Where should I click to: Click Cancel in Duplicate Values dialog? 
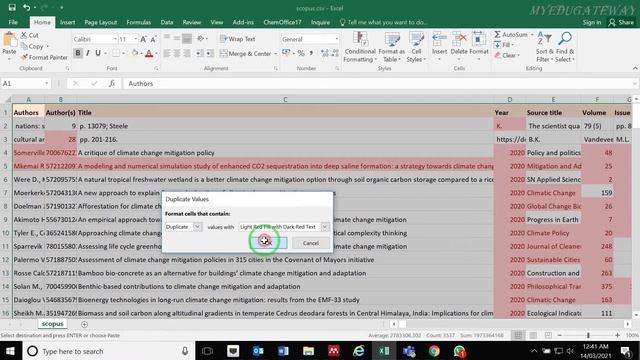tap(311, 243)
